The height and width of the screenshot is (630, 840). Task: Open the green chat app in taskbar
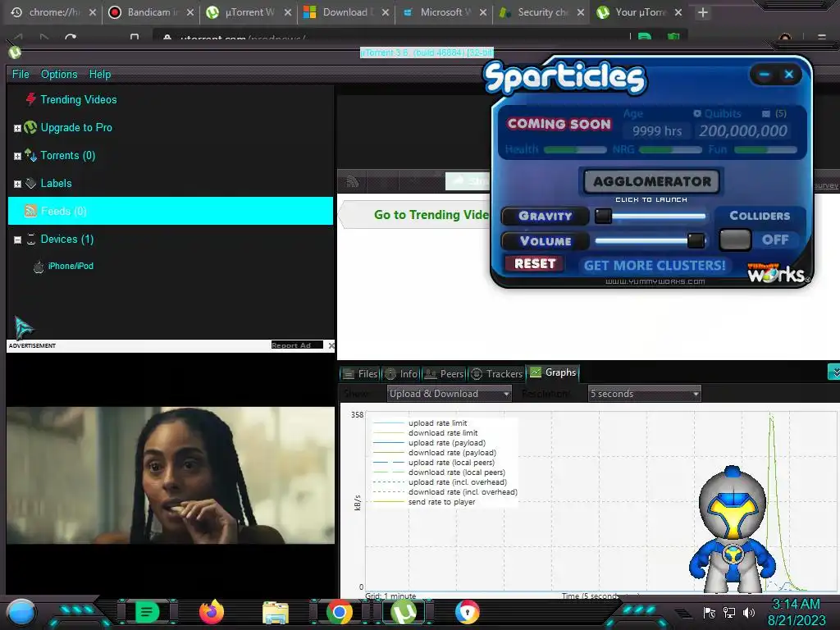coord(146,612)
